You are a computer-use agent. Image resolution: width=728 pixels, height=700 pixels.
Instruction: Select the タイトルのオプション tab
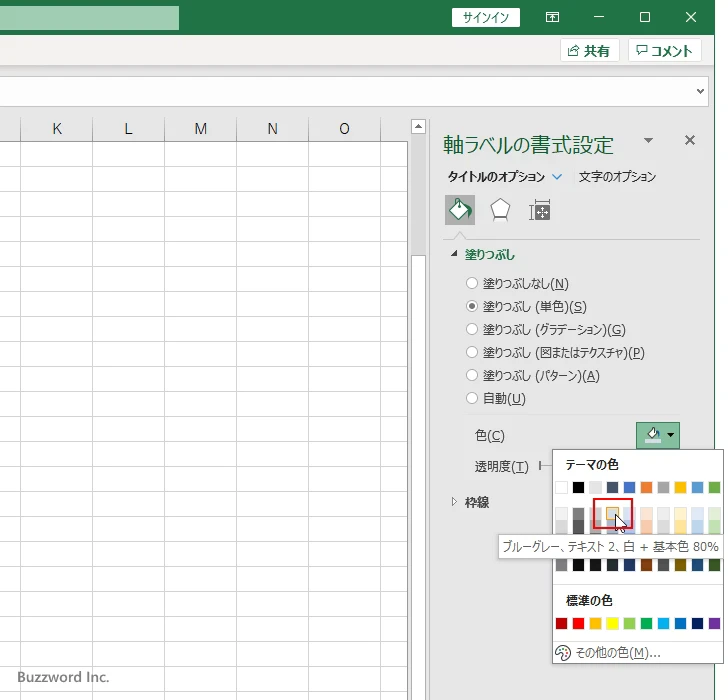pyautogui.click(x=496, y=177)
